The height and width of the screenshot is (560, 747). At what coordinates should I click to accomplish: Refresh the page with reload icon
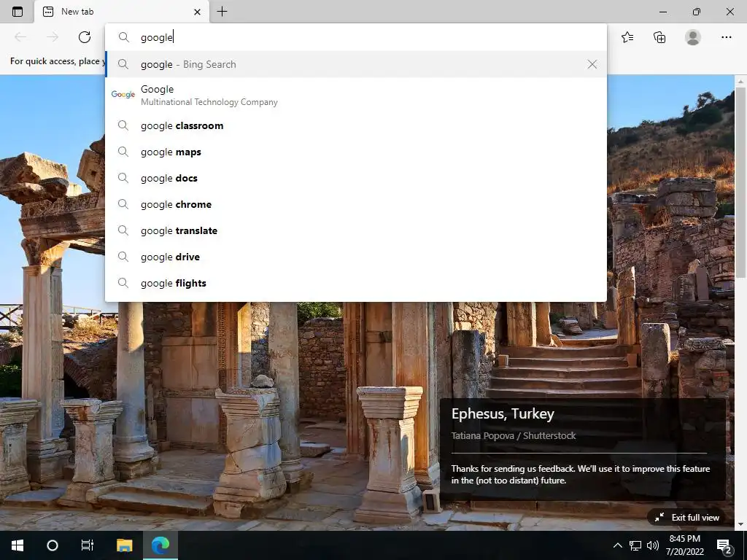coord(85,37)
